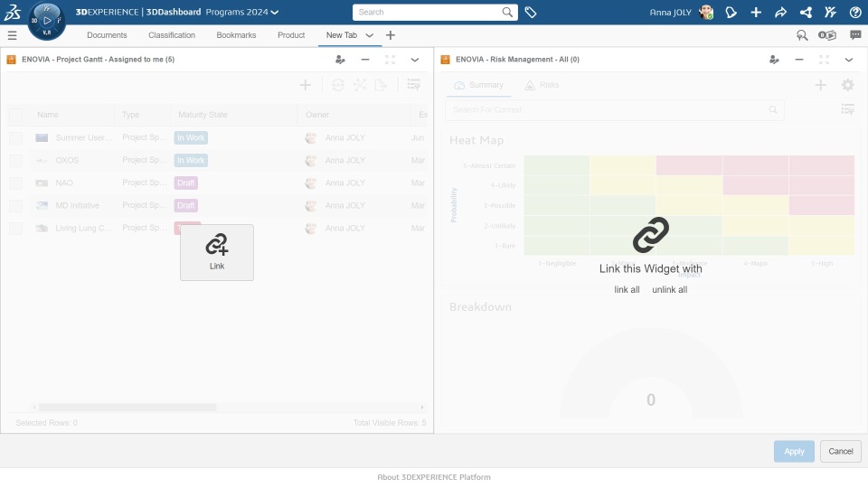Click the Gantt toolbar plus add icon
This screenshot has width=868, height=488.
pos(305,85)
